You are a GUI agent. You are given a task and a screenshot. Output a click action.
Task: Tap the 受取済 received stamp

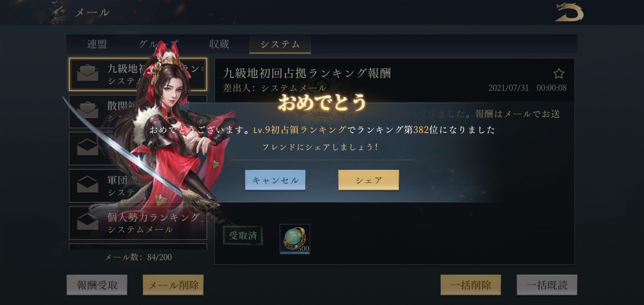click(x=243, y=236)
